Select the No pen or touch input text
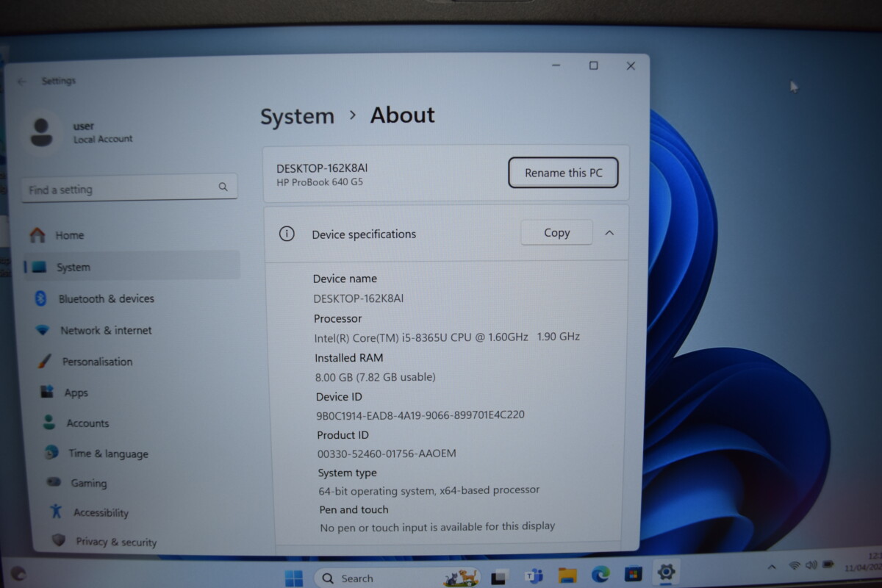 (437, 527)
